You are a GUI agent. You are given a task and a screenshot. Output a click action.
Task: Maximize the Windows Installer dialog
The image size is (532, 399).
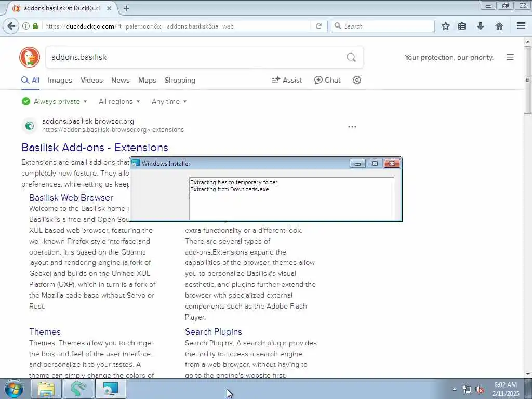[375, 164]
